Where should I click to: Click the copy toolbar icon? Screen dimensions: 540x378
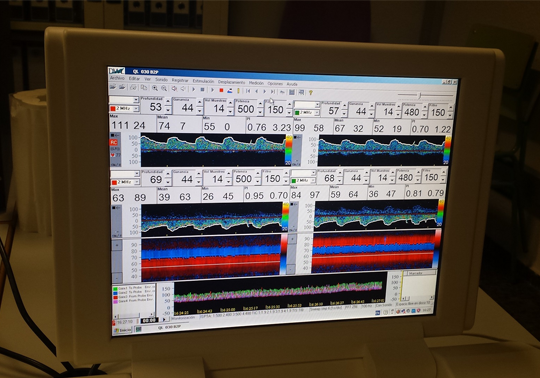pos(144,88)
